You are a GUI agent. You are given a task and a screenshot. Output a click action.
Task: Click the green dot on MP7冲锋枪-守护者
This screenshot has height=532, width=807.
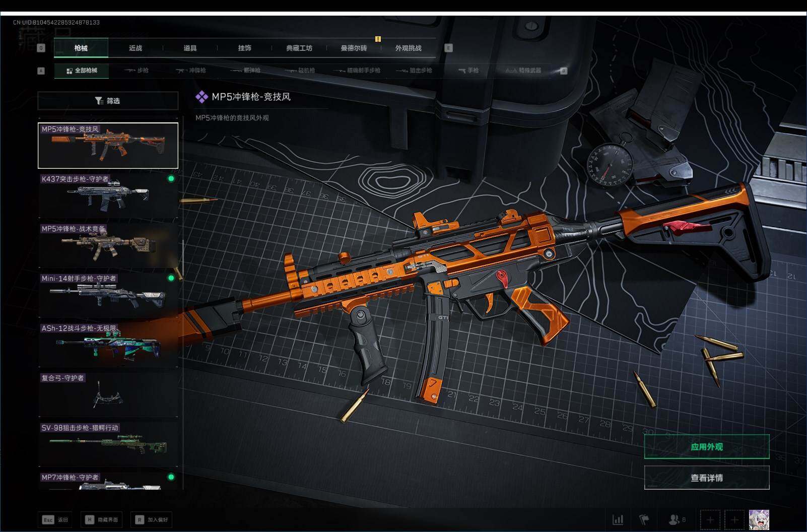click(x=171, y=477)
